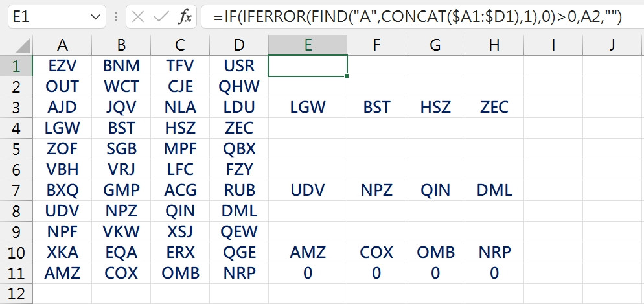Select row header 12
The height and width of the screenshot is (304, 644).
tap(16, 294)
